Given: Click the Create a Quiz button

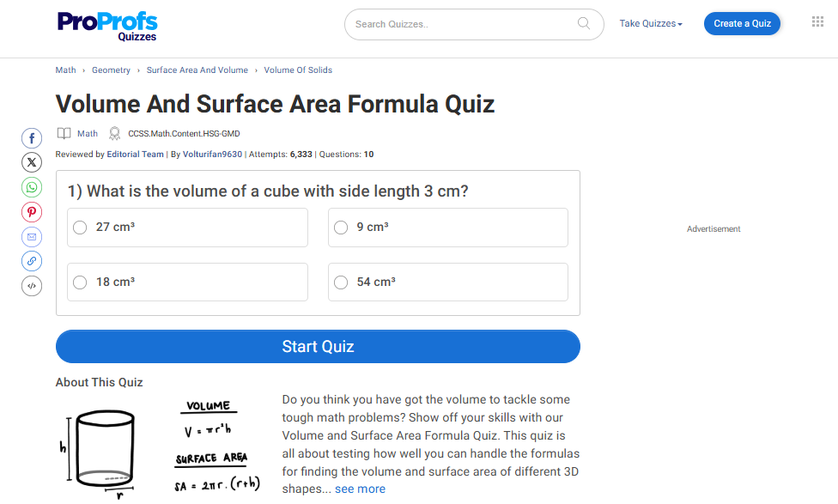Looking at the screenshot, I should point(742,24).
